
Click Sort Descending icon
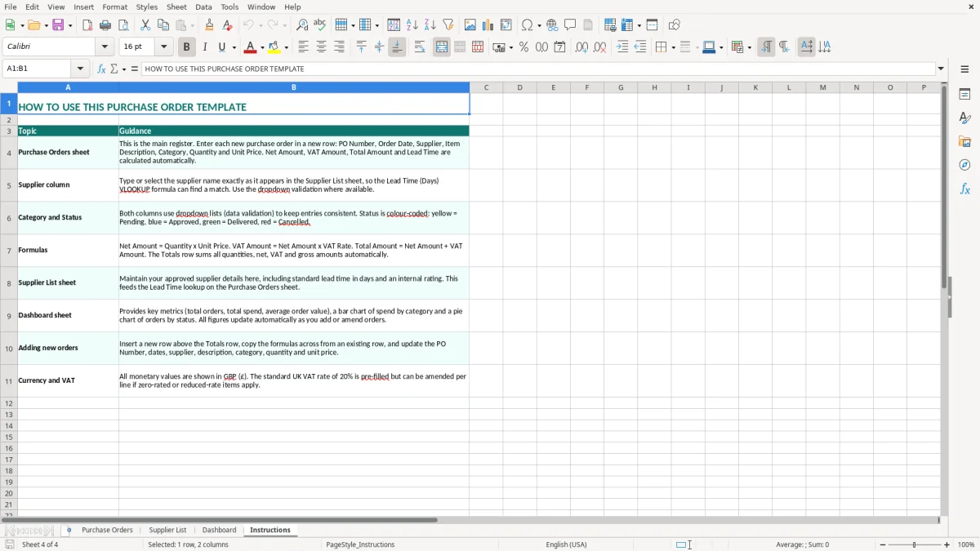430,25
